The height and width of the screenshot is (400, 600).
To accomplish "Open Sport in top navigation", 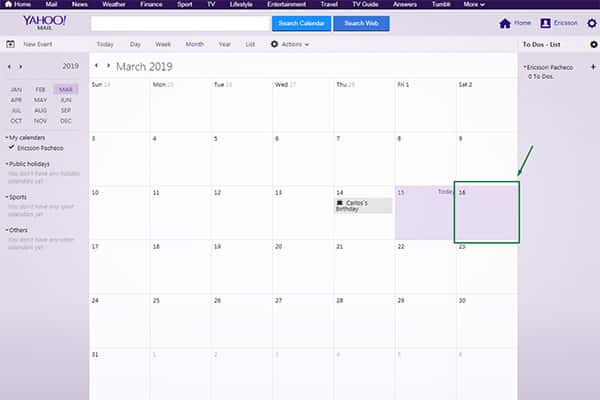I will click(x=184, y=4).
